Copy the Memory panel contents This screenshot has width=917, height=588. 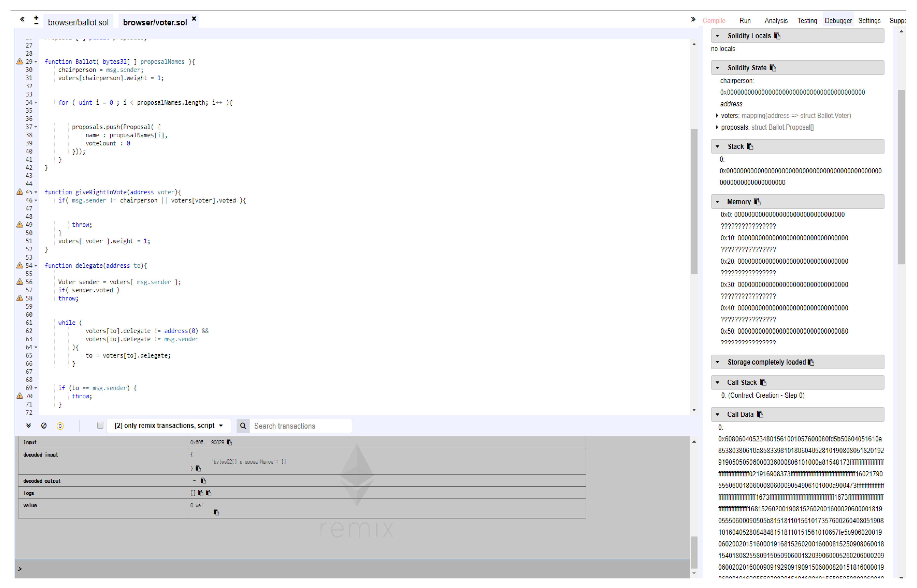coord(757,202)
